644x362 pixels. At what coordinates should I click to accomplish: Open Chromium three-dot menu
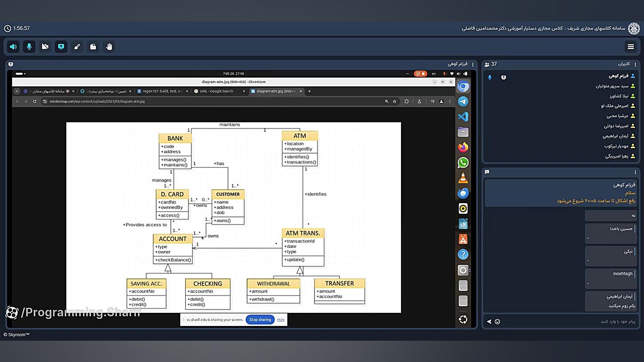[450, 102]
